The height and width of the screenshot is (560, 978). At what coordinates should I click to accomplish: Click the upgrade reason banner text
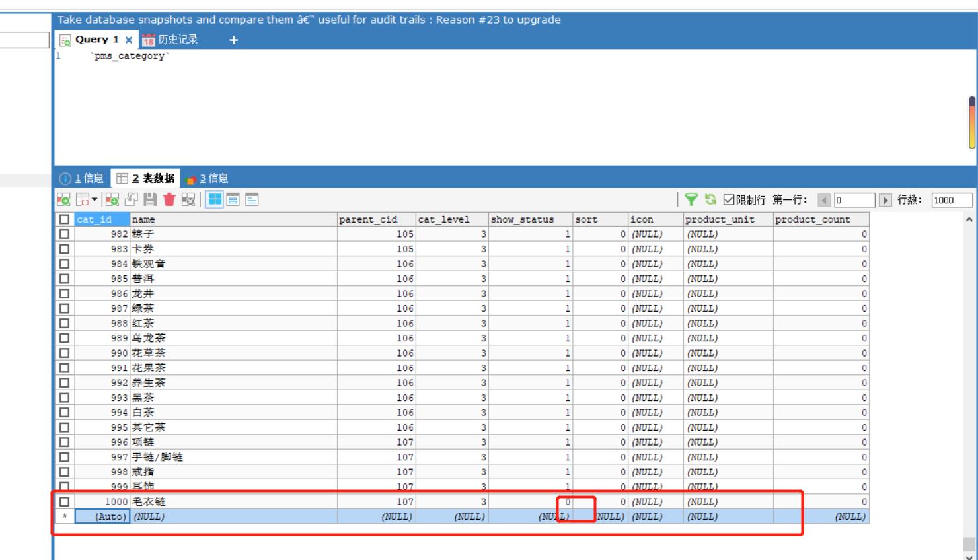click(309, 20)
